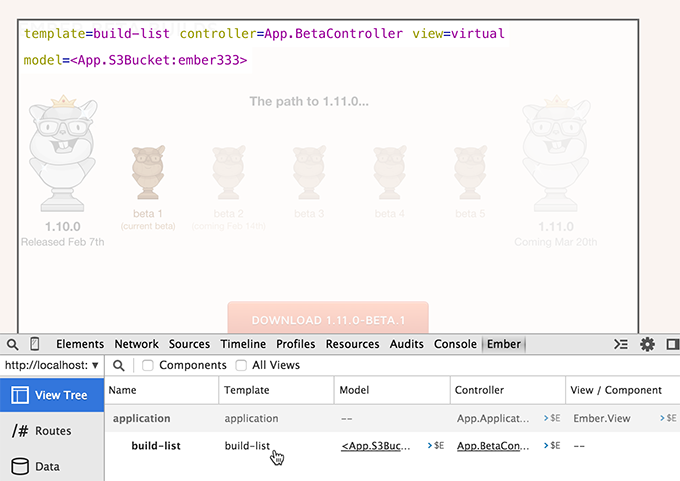Open the http://localhost iframe dropdown
The image size is (680, 481).
[52, 366]
